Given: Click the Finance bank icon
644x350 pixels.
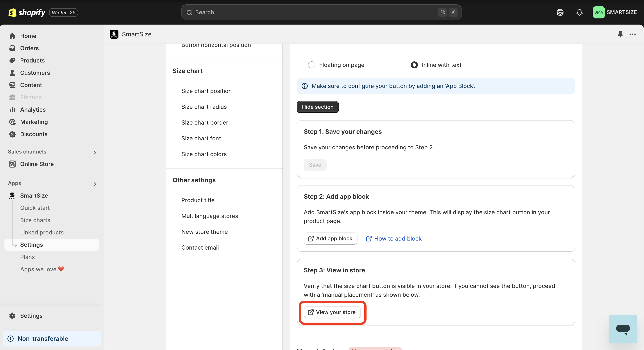Looking at the screenshot, I should click(x=12, y=97).
